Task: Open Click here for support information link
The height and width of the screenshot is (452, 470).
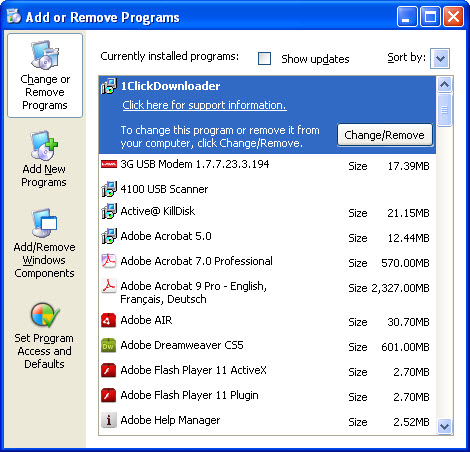Action: point(204,105)
